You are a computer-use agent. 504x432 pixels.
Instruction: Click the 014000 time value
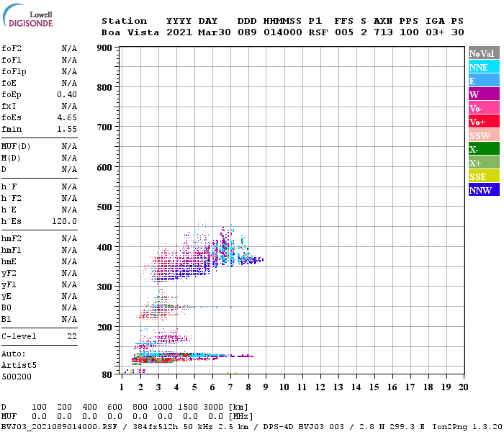pyautogui.click(x=283, y=32)
